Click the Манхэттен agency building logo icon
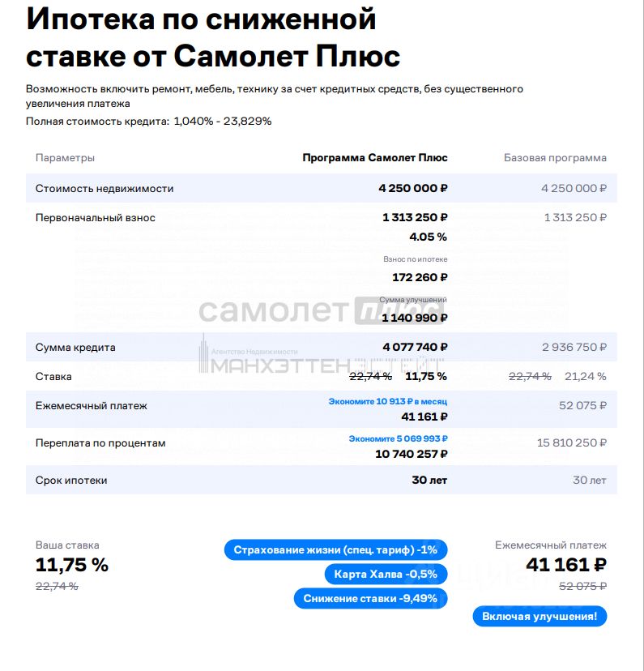 click(x=203, y=354)
